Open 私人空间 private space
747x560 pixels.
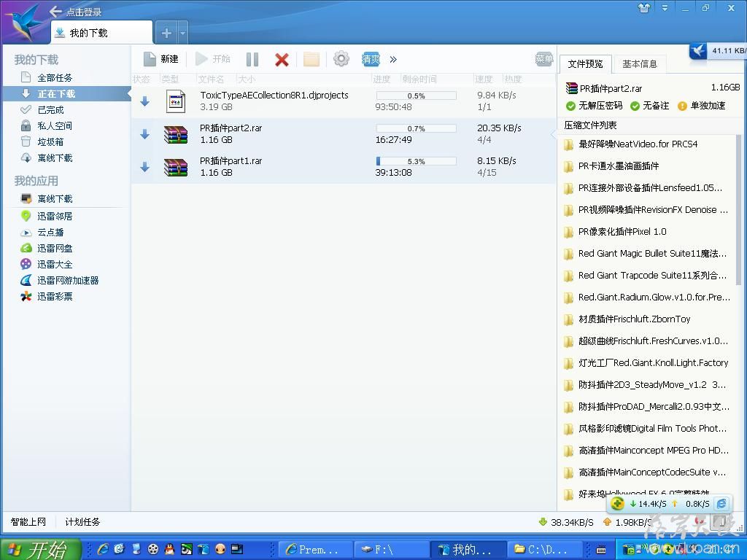click(55, 125)
